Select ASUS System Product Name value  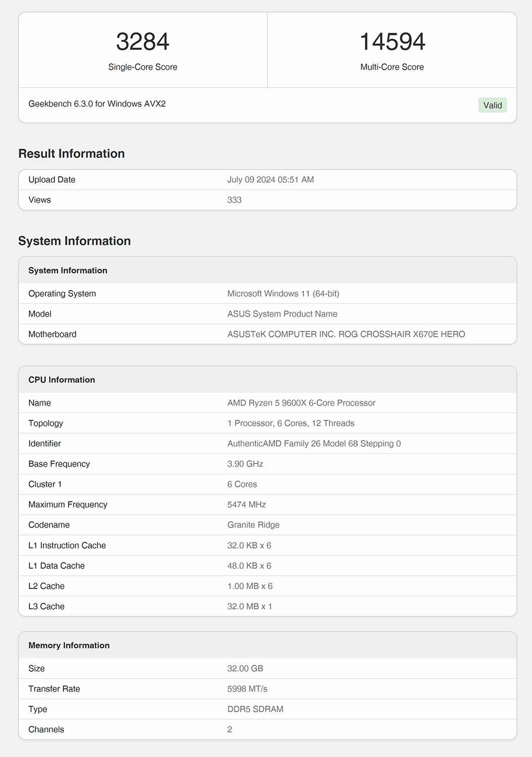point(282,314)
